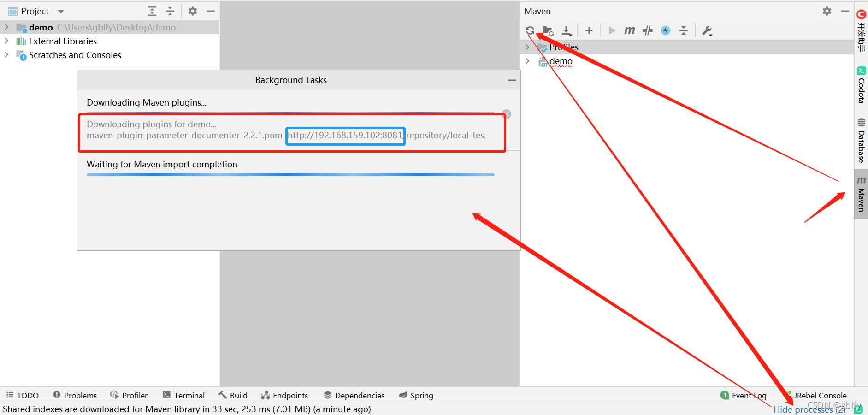The width and height of the screenshot is (868, 415).
Task: Expand Scratches and Consoles node
Action: 6,55
